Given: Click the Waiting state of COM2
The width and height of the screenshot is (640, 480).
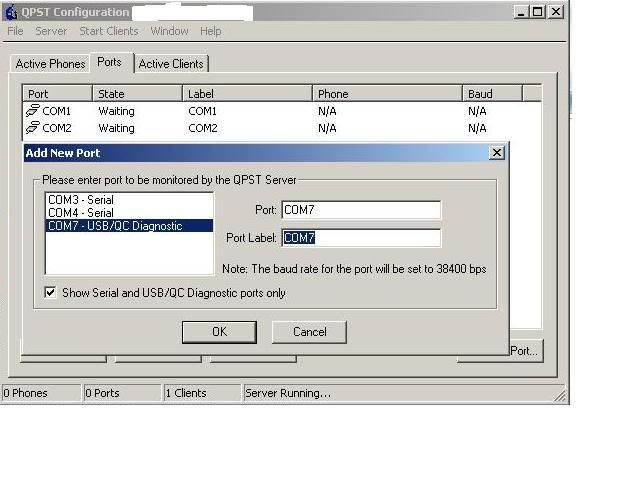Looking at the screenshot, I should (116, 128).
